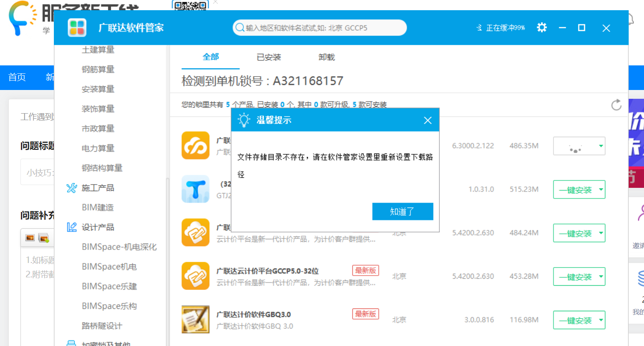The width and height of the screenshot is (644, 346).
Task: Click the search magnifier icon
Action: tap(240, 28)
